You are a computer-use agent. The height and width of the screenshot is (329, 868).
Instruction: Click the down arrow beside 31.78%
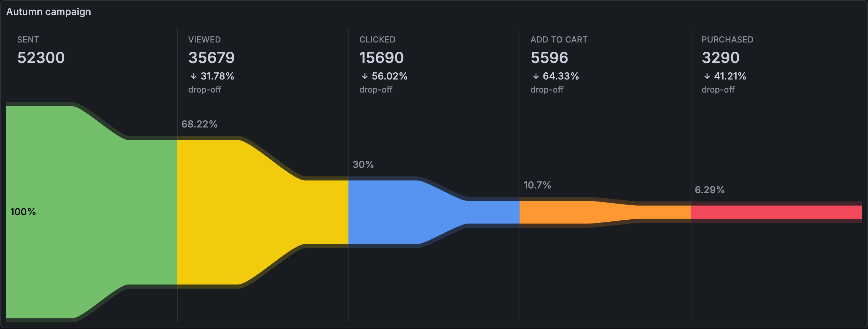pos(193,76)
